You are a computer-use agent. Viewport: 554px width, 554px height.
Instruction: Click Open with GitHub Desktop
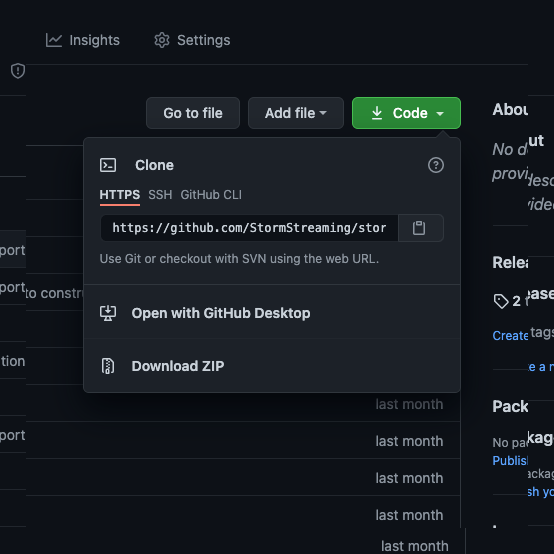point(272,313)
